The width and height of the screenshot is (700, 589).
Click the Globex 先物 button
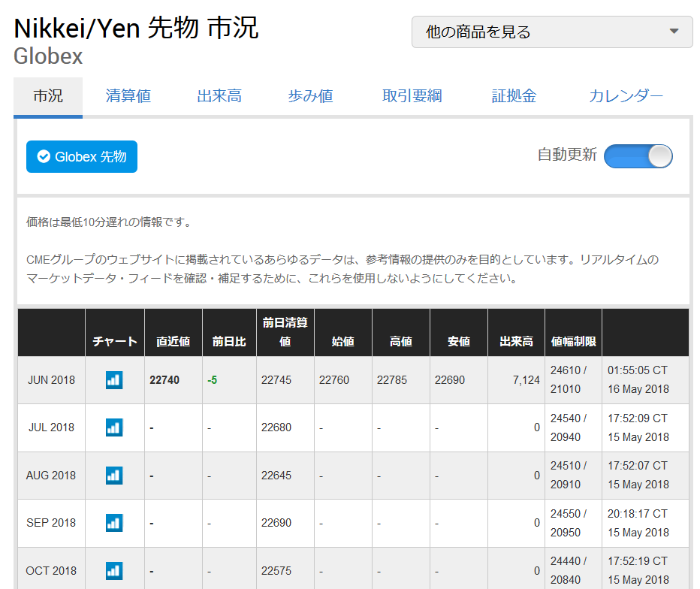click(x=82, y=157)
